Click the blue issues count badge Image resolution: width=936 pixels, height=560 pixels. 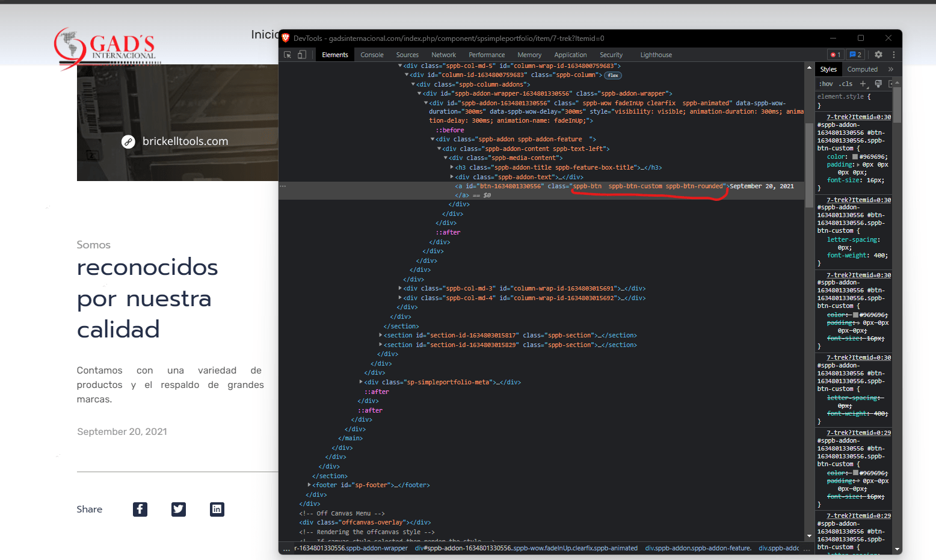[855, 55]
